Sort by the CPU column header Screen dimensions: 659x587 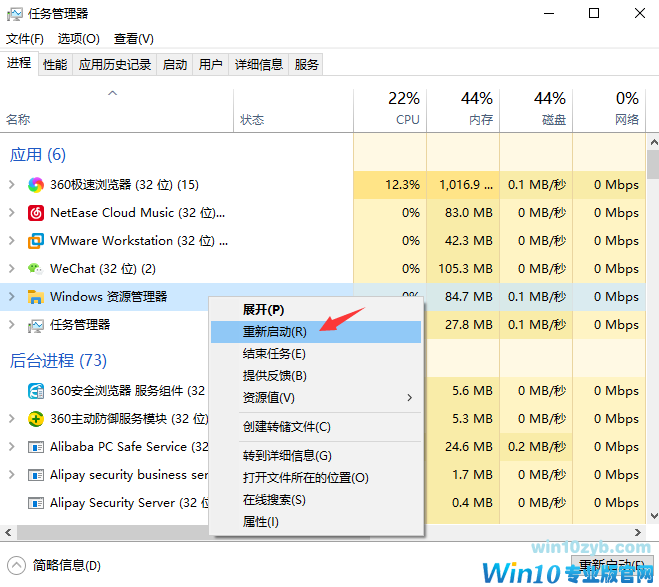point(390,111)
